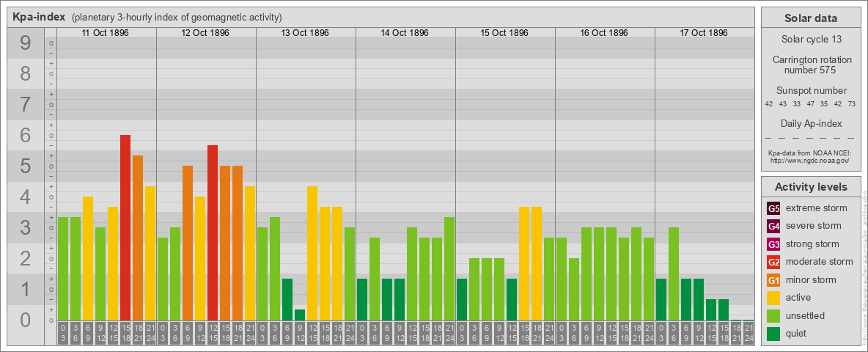868x352 pixels.
Task: Click the sunspot value 33
Action: pyautogui.click(x=797, y=104)
